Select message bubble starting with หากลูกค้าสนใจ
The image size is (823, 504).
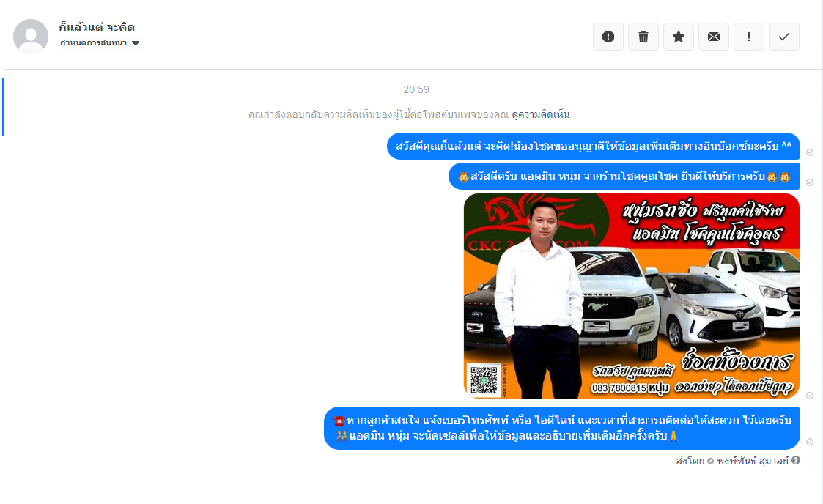point(561,428)
